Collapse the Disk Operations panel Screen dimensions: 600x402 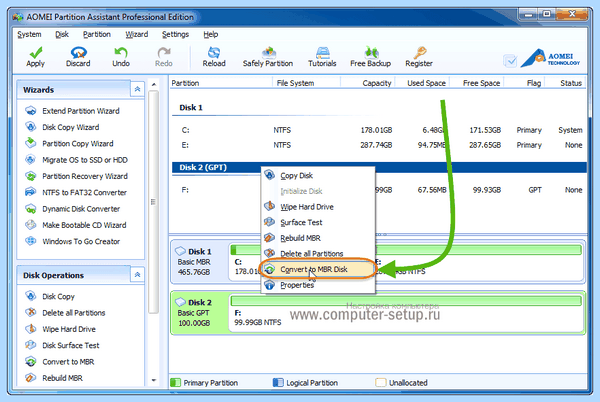137,275
